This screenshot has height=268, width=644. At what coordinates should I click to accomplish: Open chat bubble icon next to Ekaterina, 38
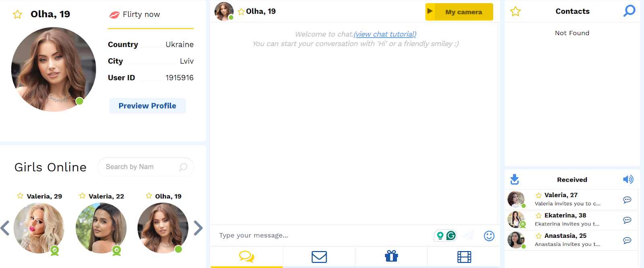pyautogui.click(x=627, y=220)
